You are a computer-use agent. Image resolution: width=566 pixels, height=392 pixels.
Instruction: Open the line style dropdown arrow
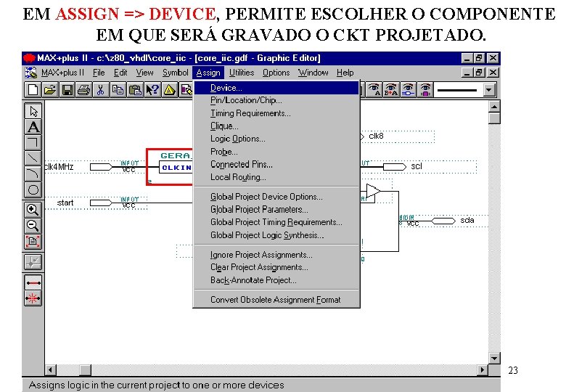coord(489,89)
